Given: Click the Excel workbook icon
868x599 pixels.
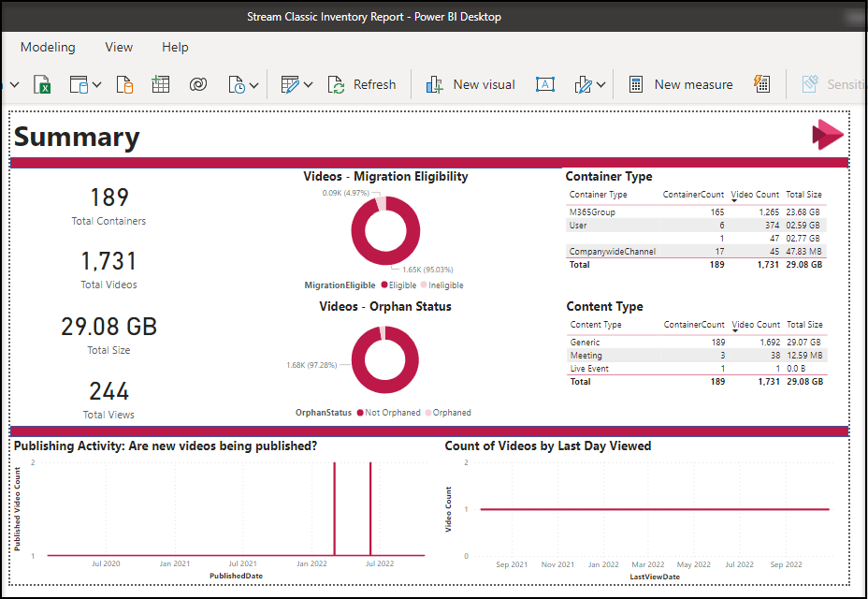Looking at the screenshot, I should 42,85.
